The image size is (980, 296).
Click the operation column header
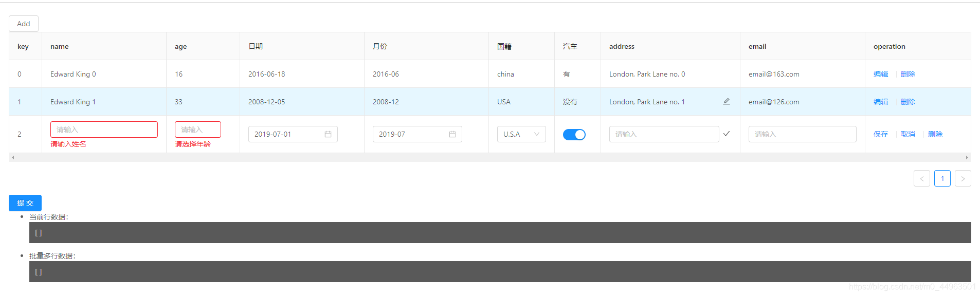[x=918, y=46]
